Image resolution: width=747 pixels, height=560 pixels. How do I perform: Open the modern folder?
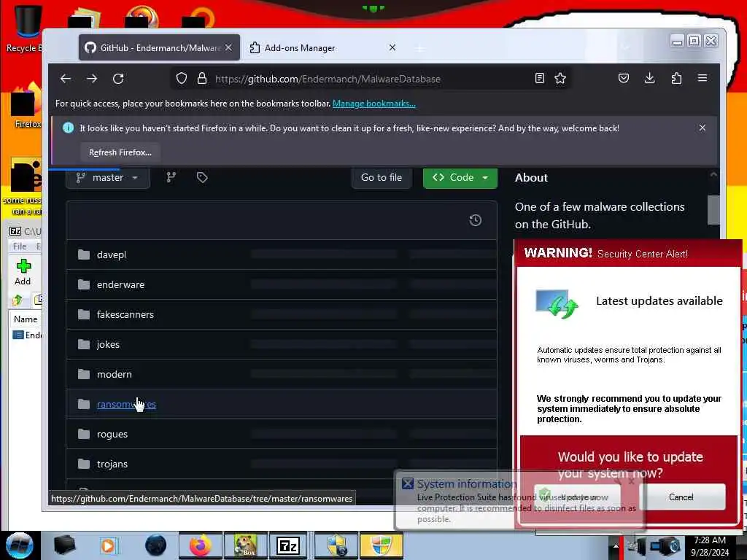[115, 374]
